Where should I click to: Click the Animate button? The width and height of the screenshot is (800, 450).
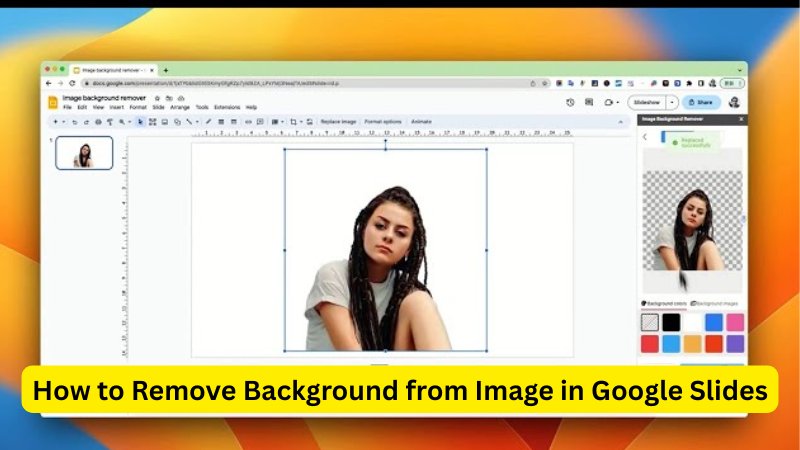[x=421, y=122]
